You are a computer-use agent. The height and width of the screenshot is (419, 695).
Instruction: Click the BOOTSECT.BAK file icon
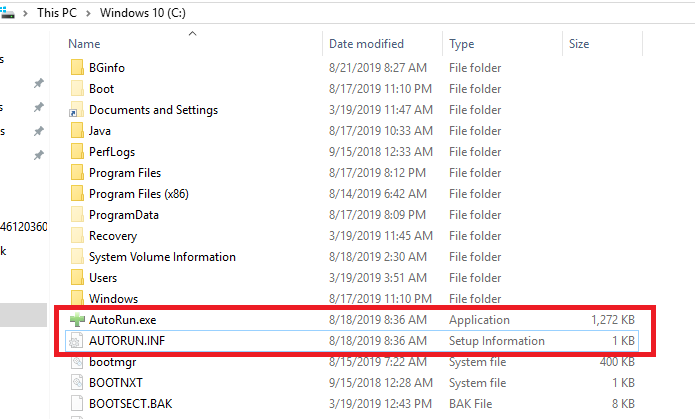[77, 404]
